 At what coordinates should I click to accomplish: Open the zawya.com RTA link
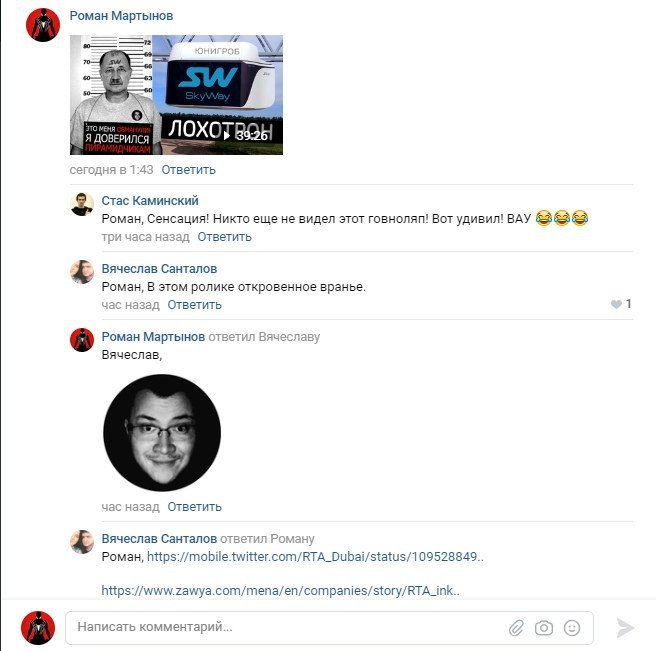pyautogui.click(x=280, y=591)
